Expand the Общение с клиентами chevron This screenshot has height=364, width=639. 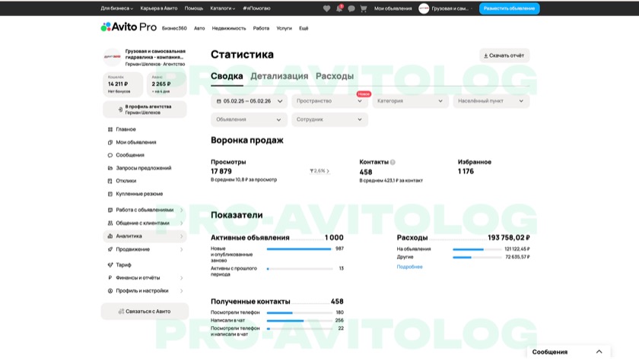coord(181,223)
